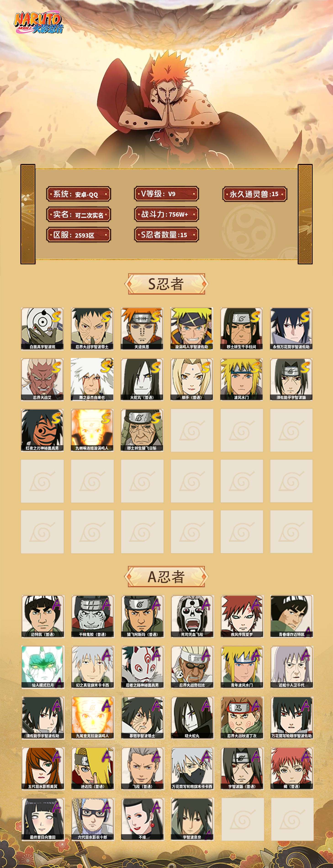Click the Naruto Mobile 火影忍者 logo
The height and width of the screenshot is (868, 333).
[38, 23]
